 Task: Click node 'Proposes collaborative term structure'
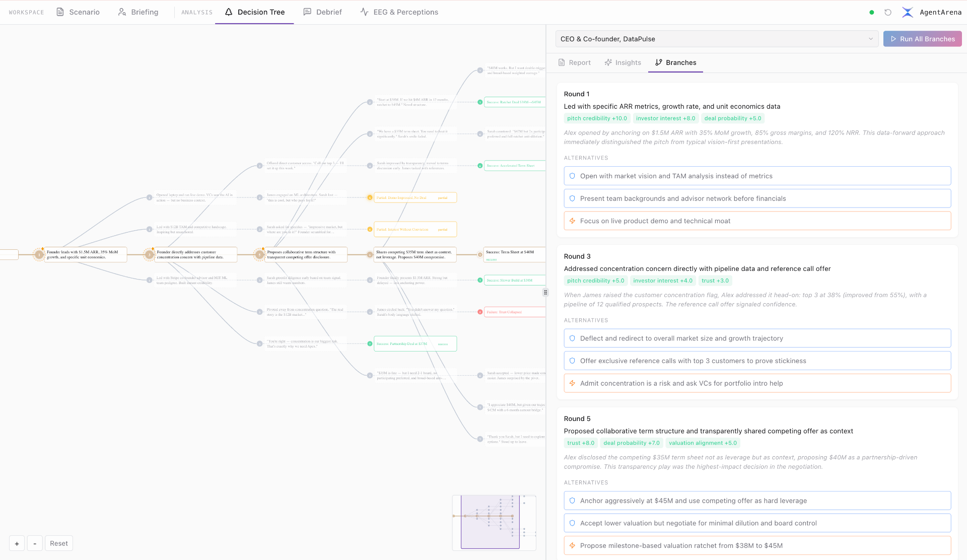[x=306, y=254]
